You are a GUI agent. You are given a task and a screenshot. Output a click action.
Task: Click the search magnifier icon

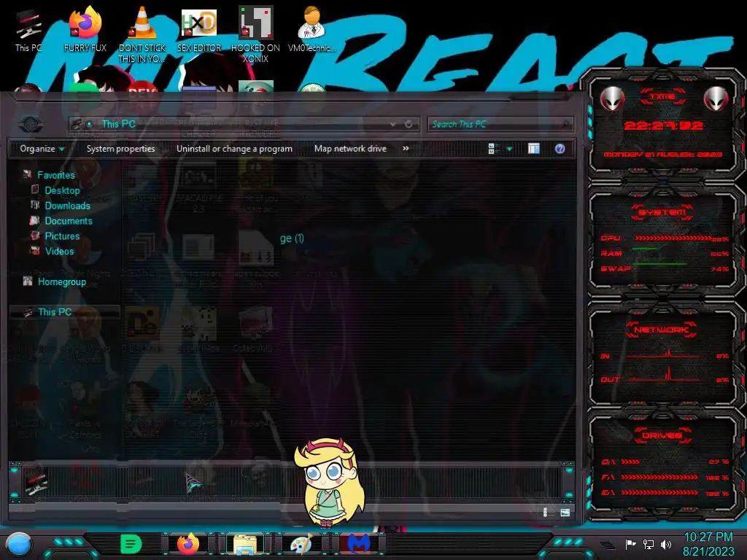click(565, 124)
